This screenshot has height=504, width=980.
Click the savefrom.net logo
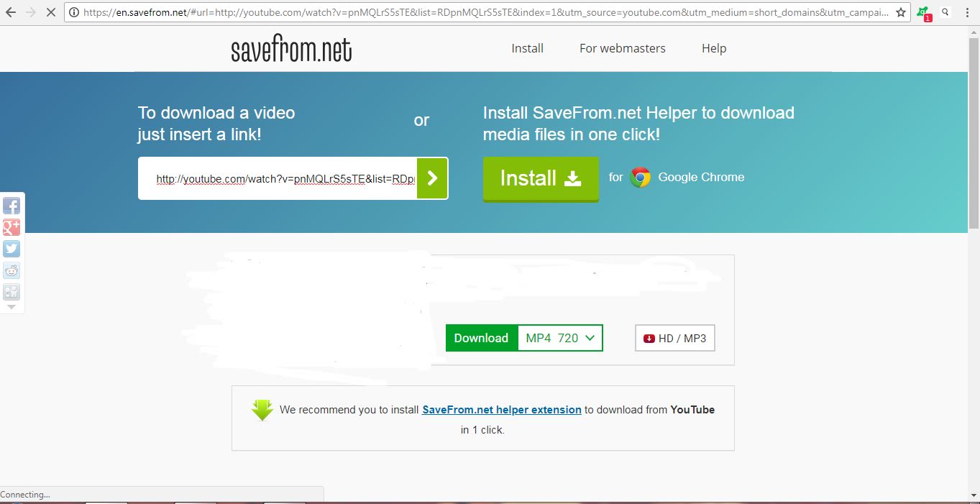coord(291,50)
